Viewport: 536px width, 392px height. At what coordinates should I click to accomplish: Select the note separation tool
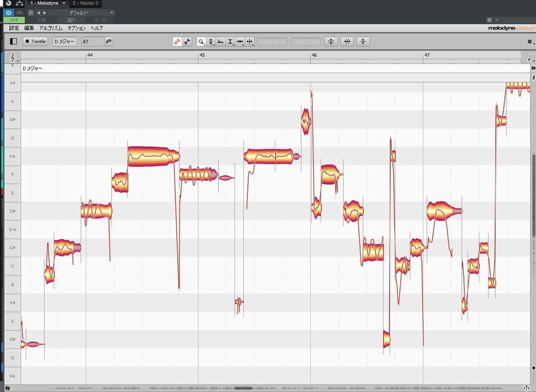click(x=250, y=42)
